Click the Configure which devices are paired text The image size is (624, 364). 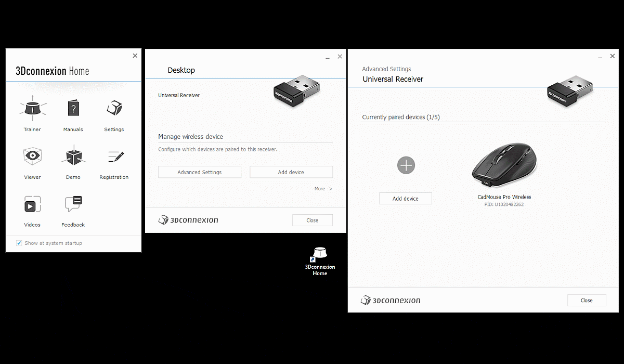point(218,149)
